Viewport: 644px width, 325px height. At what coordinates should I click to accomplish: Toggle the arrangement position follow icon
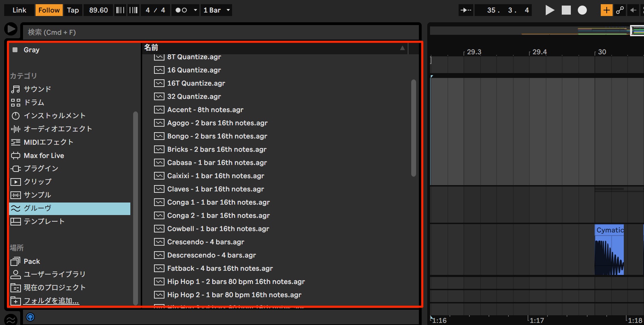(x=466, y=10)
